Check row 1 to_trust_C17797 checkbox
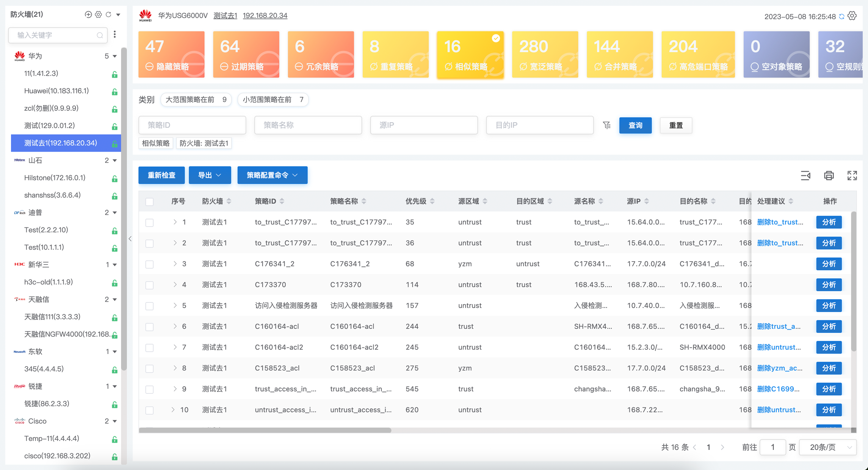Viewport: 868px width, 470px height. [x=150, y=222]
